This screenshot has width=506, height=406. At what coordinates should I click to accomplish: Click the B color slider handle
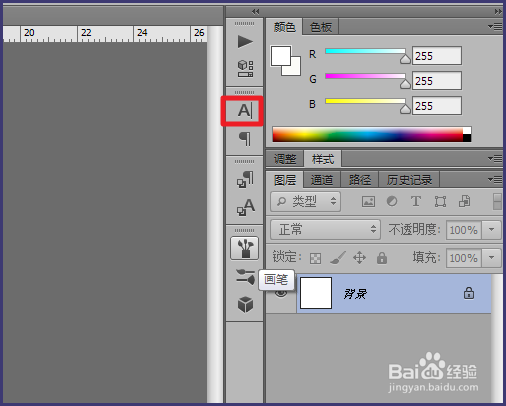coord(405,109)
